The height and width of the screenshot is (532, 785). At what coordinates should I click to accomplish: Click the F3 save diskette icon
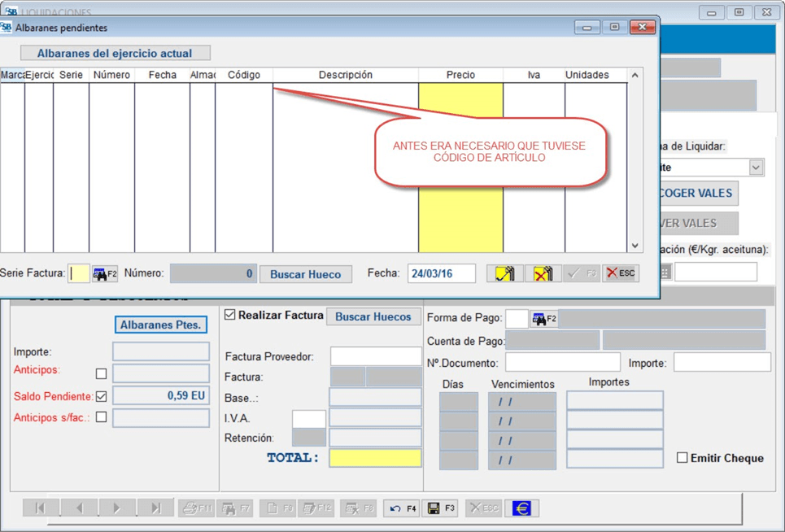point(441,508)
